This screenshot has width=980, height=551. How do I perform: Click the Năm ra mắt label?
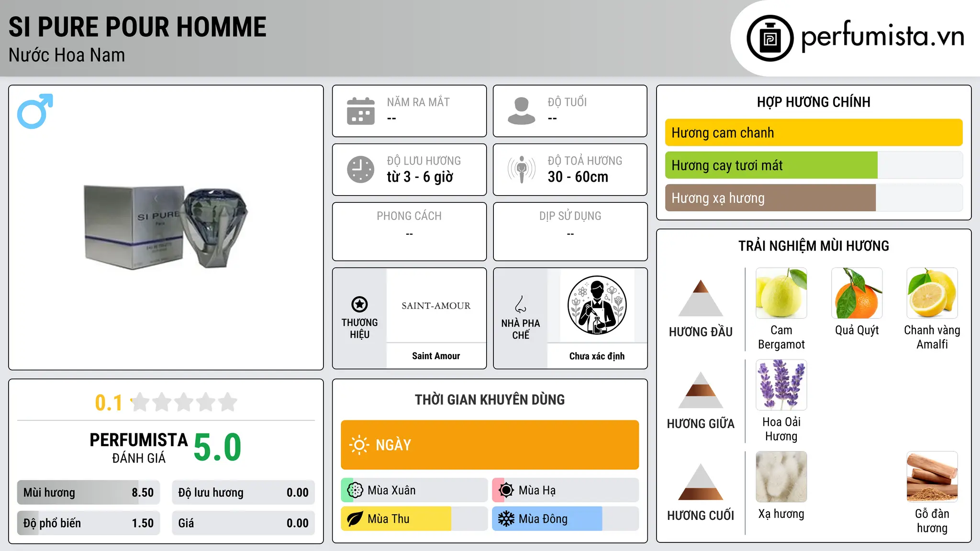[x=418, y=102]
